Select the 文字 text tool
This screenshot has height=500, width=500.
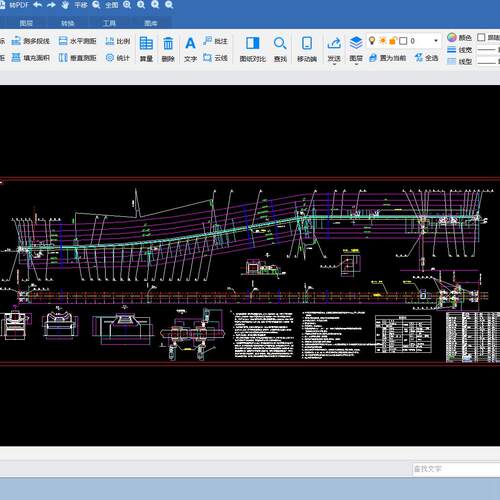coord(190,49)
